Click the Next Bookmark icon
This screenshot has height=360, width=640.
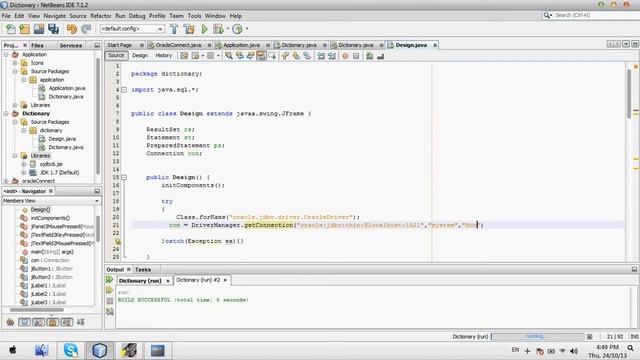coord(296,56)
